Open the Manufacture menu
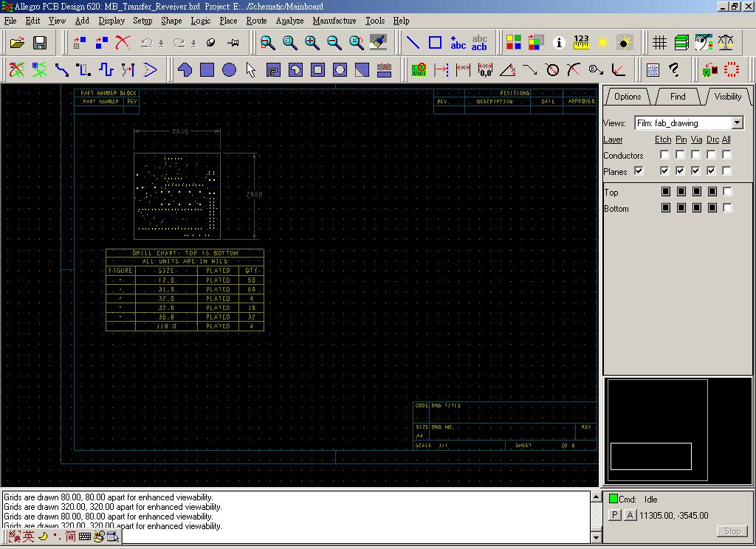The height and width of the screenshot is (549, 756). tap(334, 21)
